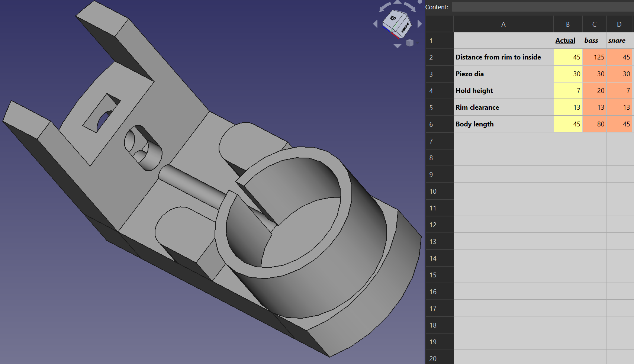Click the up triangle arrow above the navigation cube

[398, 2]
